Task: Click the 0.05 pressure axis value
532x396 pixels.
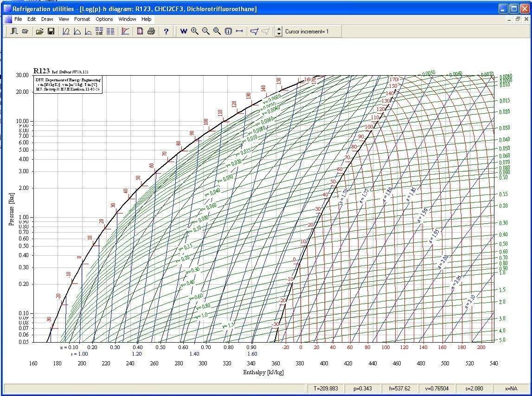Action: point(24,342)
